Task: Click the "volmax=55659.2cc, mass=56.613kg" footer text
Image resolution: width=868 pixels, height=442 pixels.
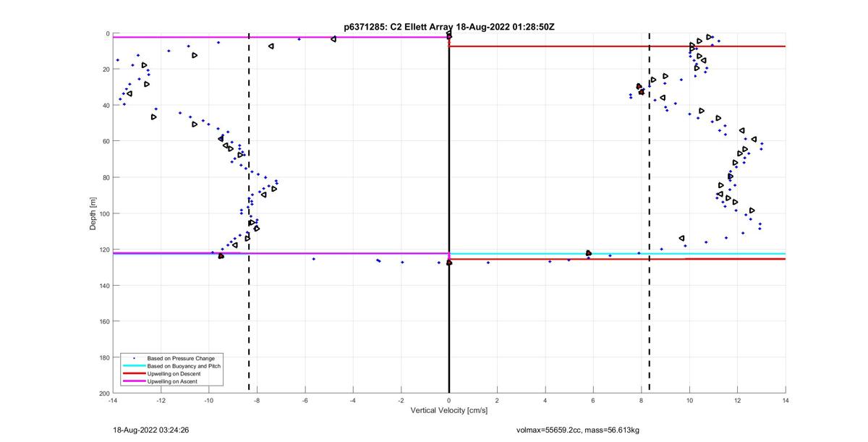Action: tap(578, 430)
